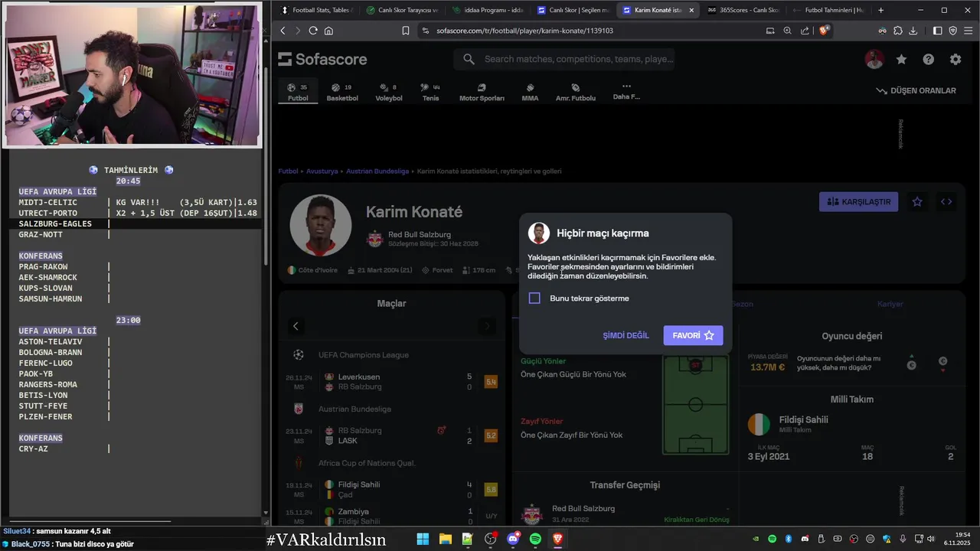Image resolution: width=980 pixels, height=551 pixels.
Task: Open the help question mark icon
Action: 928,59
